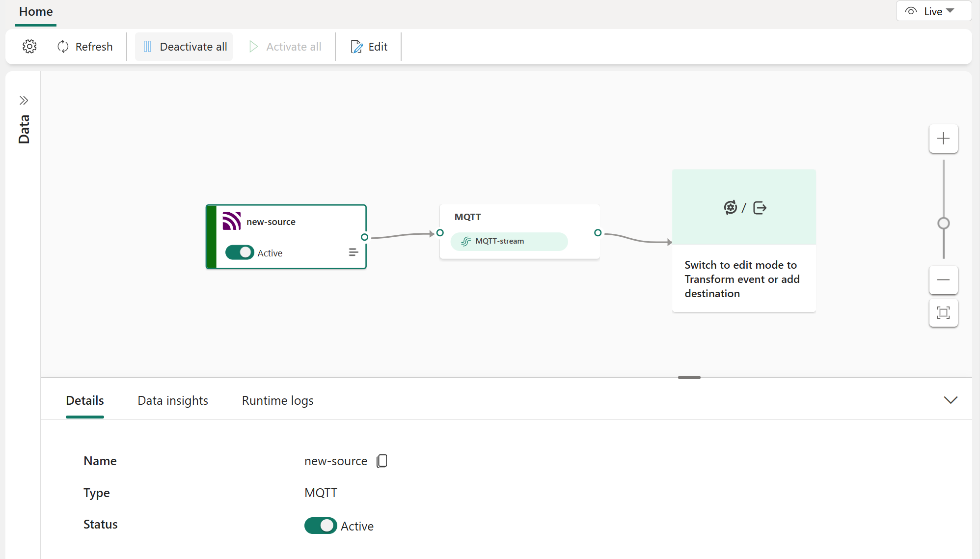The width and height of the screenshot is (980, 559).
Task: Toggle the new-source node Active switch
Action: tap(240, 252)
